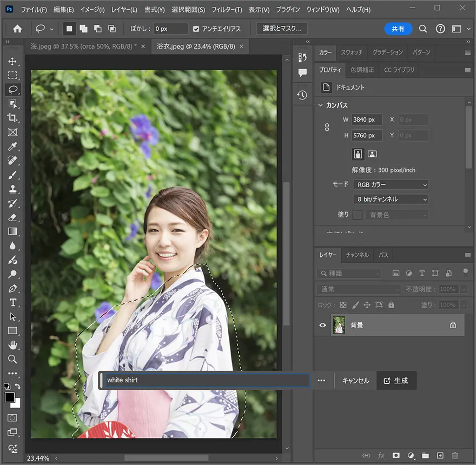Viewport: 476px width, 465px height.
Task: Select the History Brush tool
Action: coord(12,203)
